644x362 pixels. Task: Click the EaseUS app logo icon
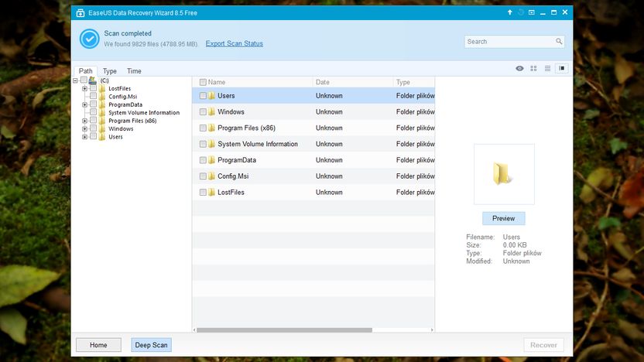click(80, 13)
